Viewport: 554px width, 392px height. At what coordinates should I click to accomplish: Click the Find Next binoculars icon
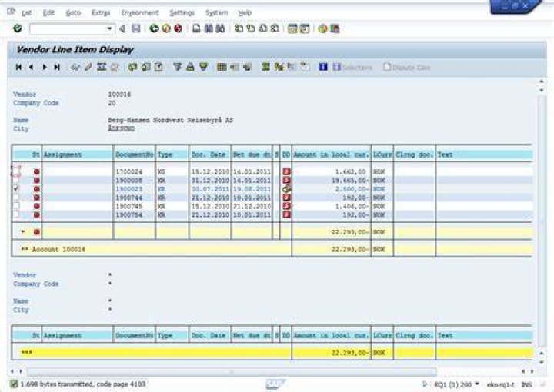[221, 28]
